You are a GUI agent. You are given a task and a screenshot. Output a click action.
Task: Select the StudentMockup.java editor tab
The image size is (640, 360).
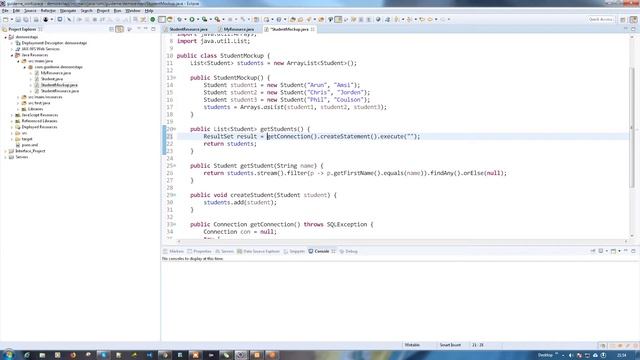[x=289, y=29]
